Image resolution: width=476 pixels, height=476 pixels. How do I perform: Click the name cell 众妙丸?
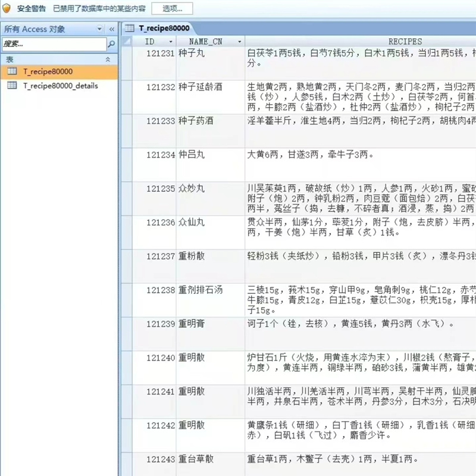[211, 199]
